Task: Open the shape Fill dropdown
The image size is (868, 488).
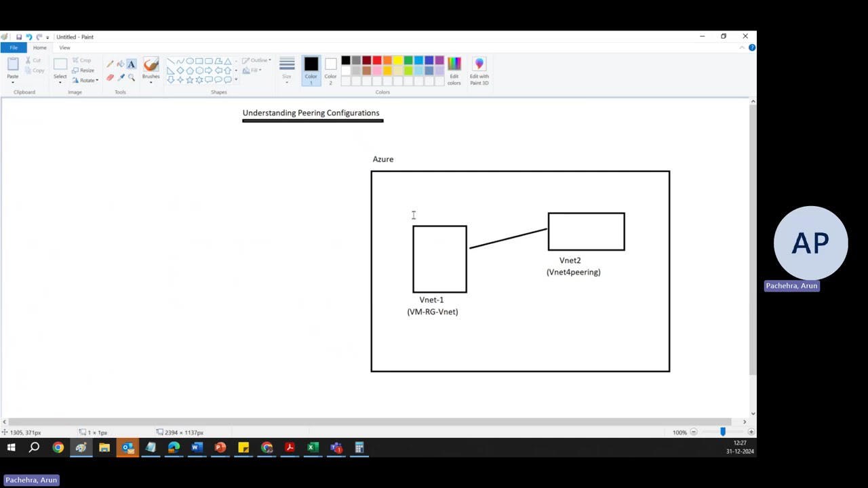Action: [x=252, y=70]
